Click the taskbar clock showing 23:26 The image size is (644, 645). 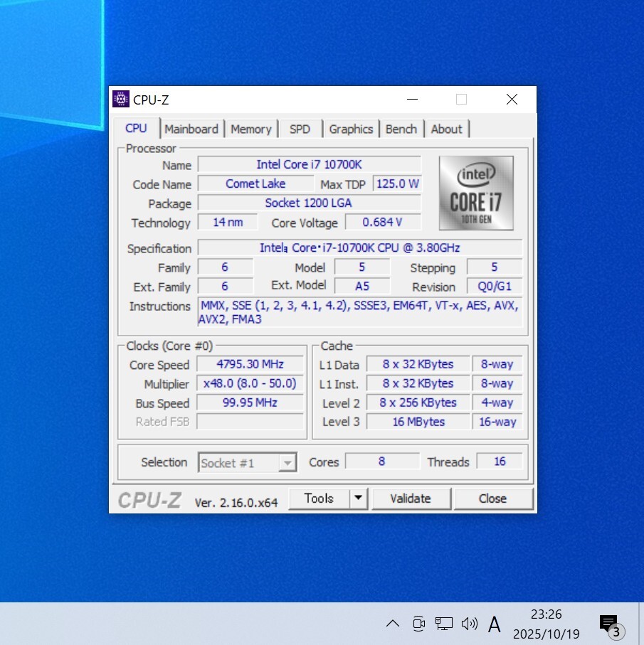546,623
